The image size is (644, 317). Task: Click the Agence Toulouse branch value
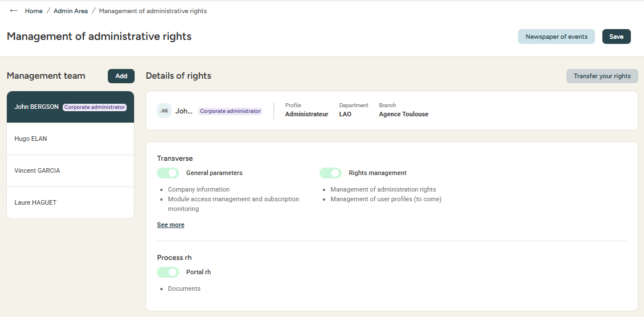tap(403, 114)
